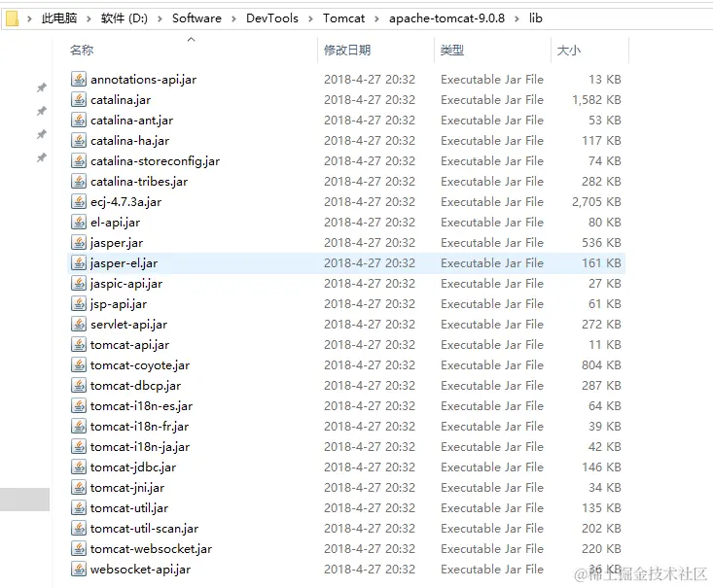The width and height of the screenshot is (713, 588).
Task: Select the servlet-api.jar file name
Action: click(x=128, y=325)
